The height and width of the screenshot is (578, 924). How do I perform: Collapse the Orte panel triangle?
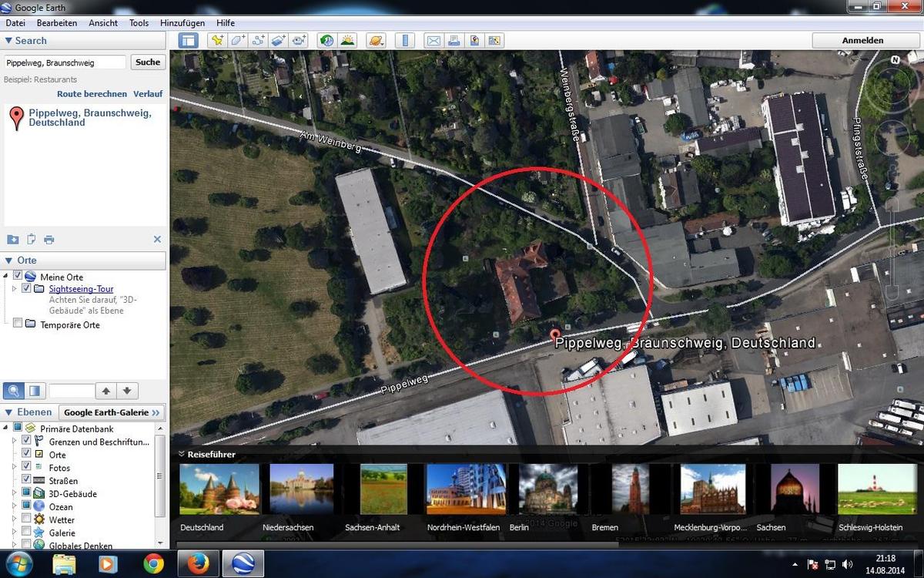8,260
